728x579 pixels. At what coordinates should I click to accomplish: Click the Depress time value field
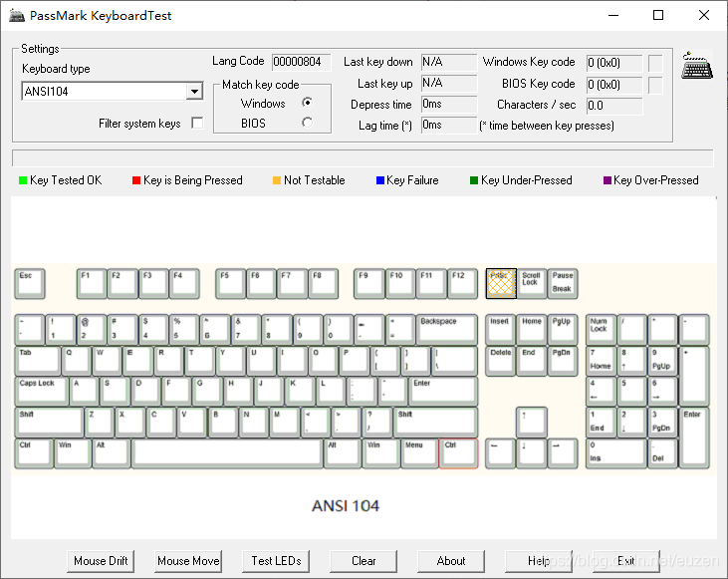(449, 104)
